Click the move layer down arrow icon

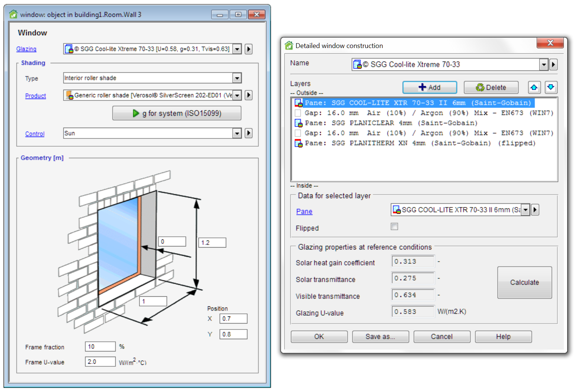click(x=551, y=87)
